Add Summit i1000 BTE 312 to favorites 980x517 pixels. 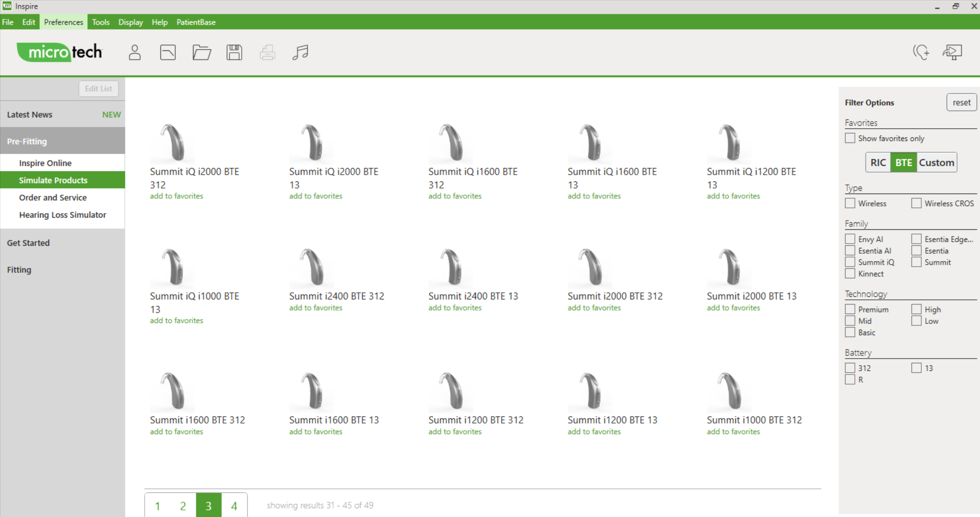click(x=734, y=432)
